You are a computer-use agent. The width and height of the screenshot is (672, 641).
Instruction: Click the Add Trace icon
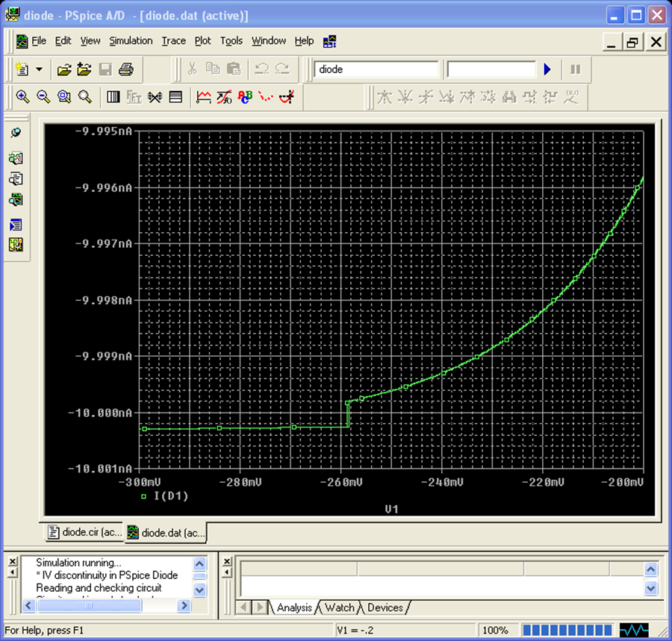203,97
